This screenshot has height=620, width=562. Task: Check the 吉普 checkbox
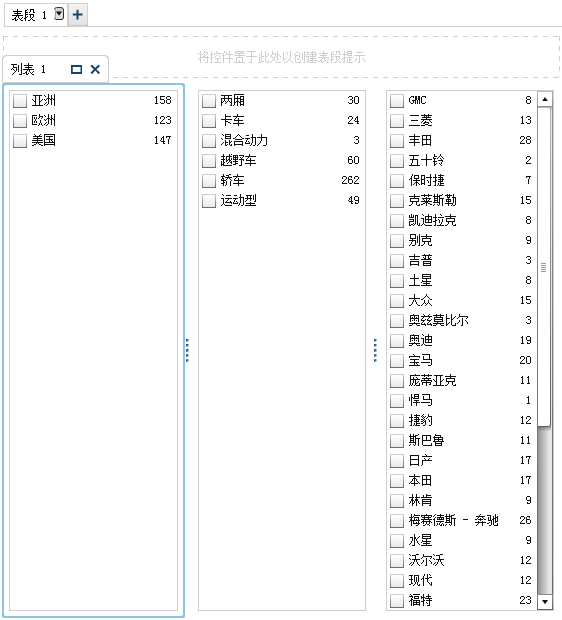397,261
